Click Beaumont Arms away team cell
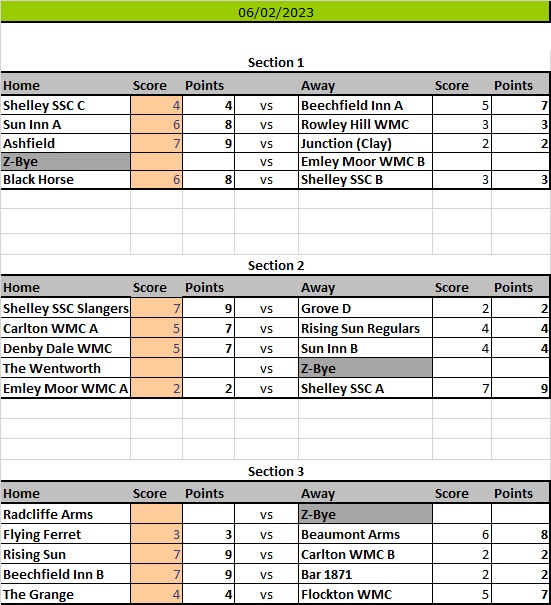The width and height of the screenshot is (551, 605). (x=365, y=534)
